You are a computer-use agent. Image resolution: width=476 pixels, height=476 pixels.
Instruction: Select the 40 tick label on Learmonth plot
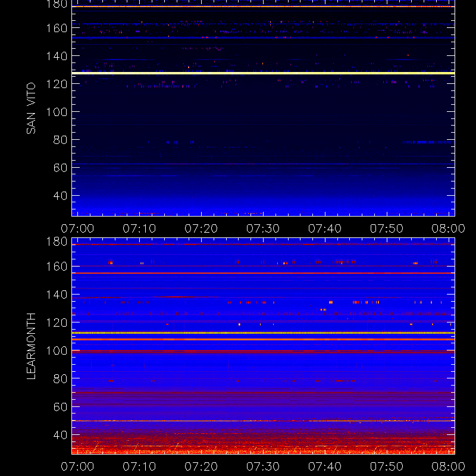pos(60,435)
